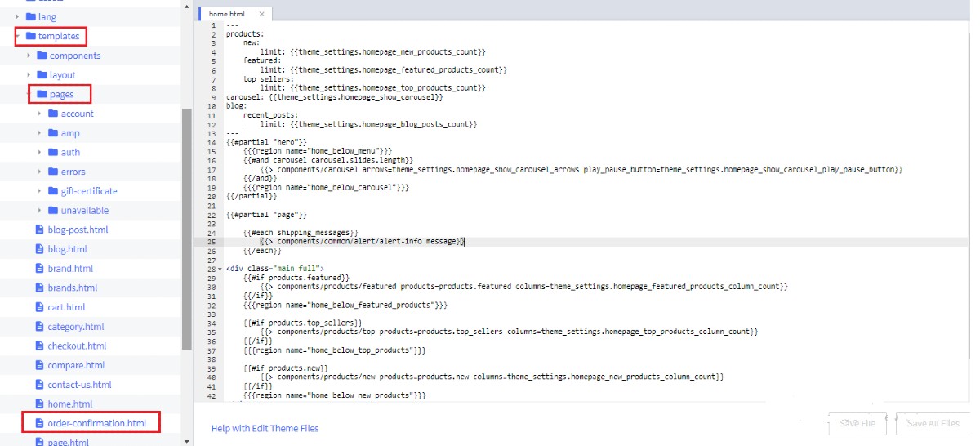The height and width of the screenshot is (446, 980).
Task: Expand the account folder arrow
Action: 40,114
